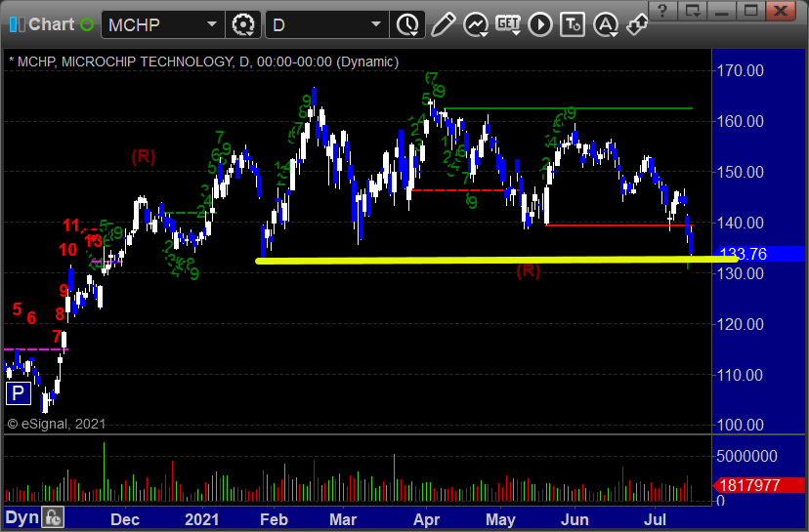
Task: Open the window options dropdown in title bar
Action: point(693,11)
